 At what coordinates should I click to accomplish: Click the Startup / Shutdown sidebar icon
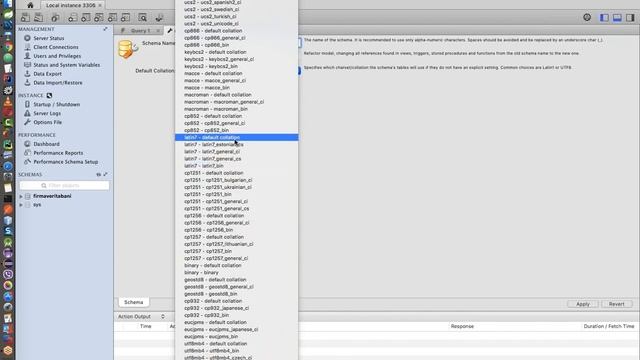(27, 104)
